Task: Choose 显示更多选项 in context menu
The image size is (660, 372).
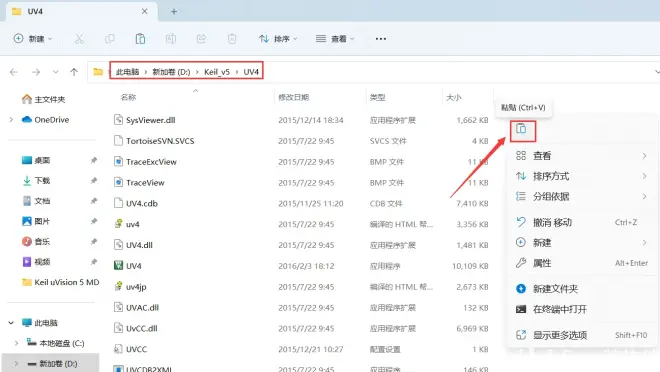Action: coord(581,335)
